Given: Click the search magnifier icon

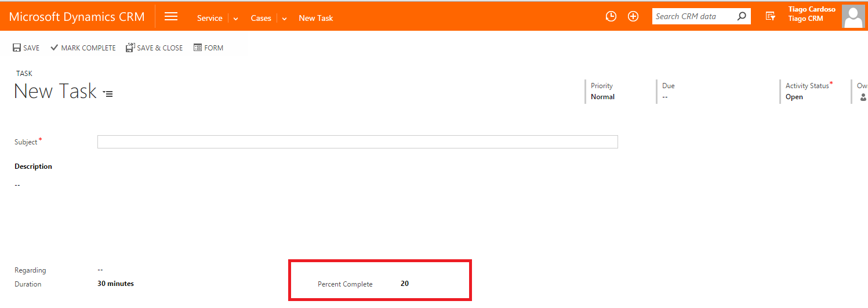Looking at the screenshot, I should [x=742, y=17].
